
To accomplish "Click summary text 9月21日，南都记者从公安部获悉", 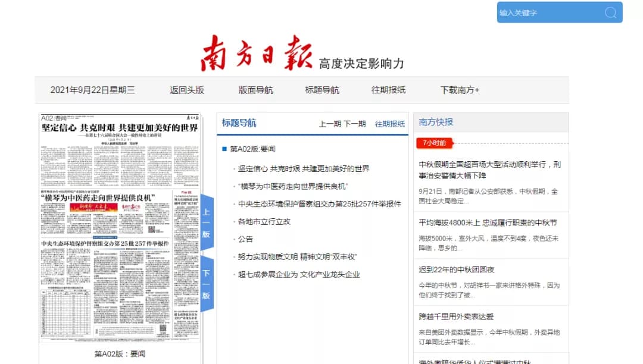I will (488, 196).
